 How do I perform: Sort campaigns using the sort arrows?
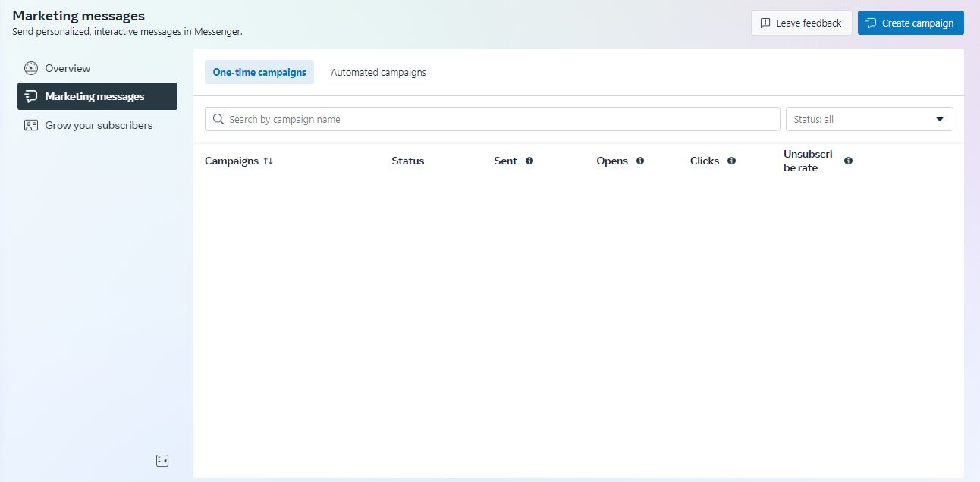coord(269,161)
